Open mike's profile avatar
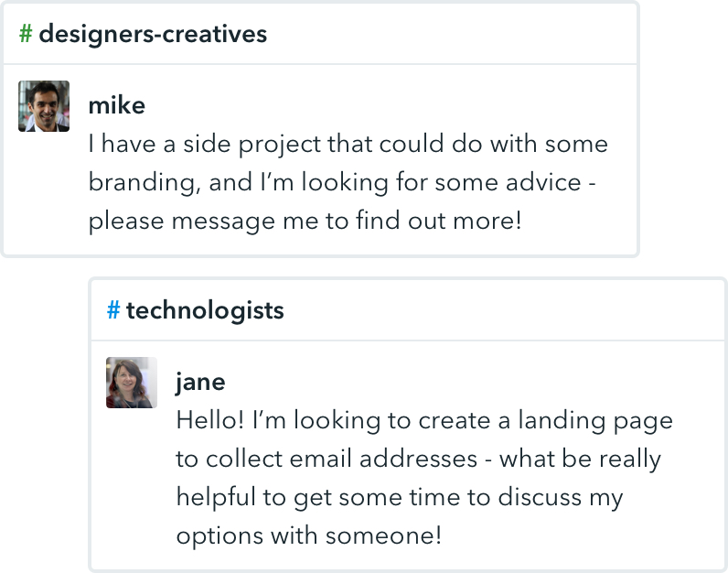This screenshot has width=728, height=573. pyautogui.click(x=44, y=106)
